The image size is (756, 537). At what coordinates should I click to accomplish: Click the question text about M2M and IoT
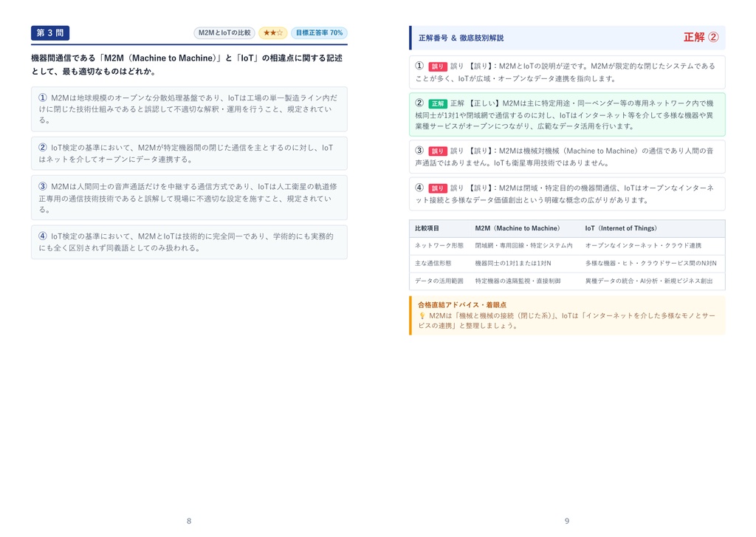[187, 65]
